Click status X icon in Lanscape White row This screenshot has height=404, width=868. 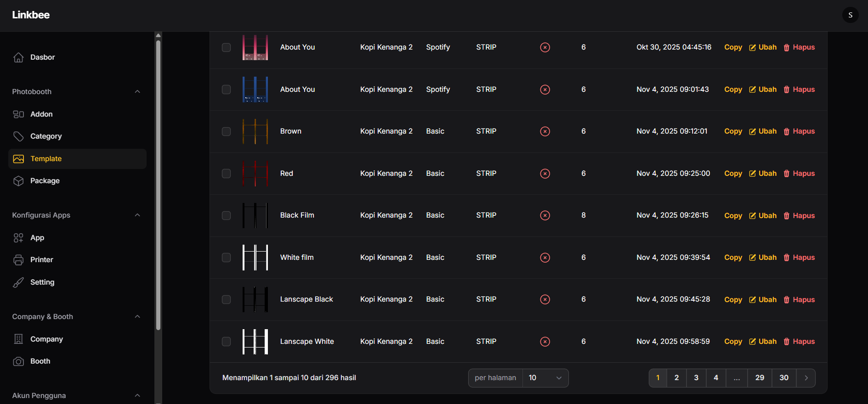pyautogui.click(x=545, y=342)
